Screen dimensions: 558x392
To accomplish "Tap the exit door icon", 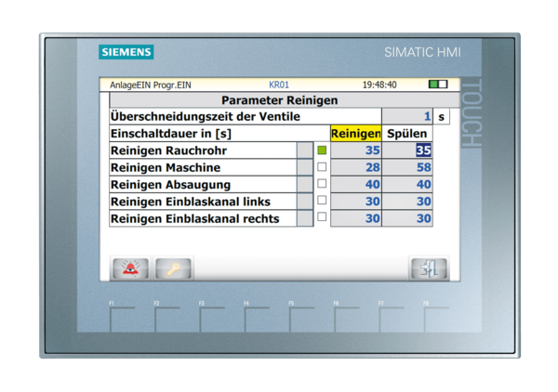I will (429, 268).
